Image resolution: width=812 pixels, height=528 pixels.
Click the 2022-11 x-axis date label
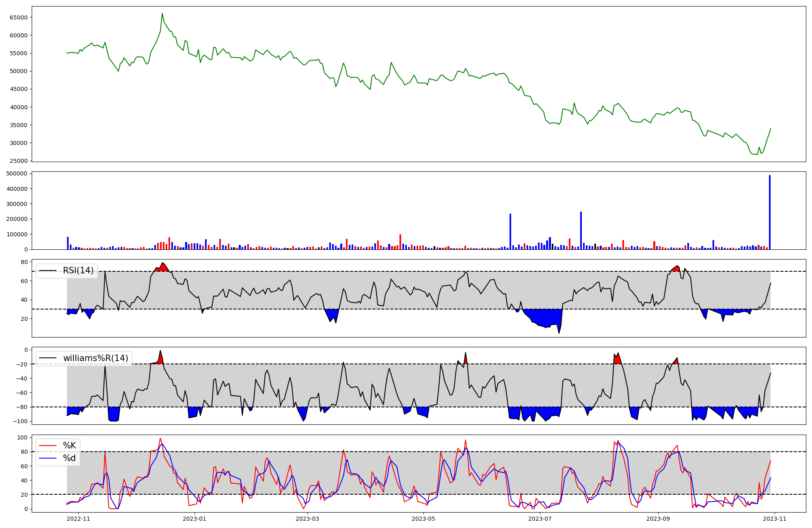(78, 519)
